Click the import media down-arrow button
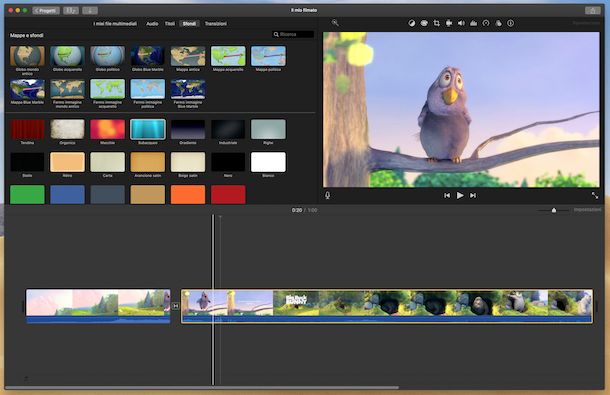The image size is (610, 395). tap(90, 11)
